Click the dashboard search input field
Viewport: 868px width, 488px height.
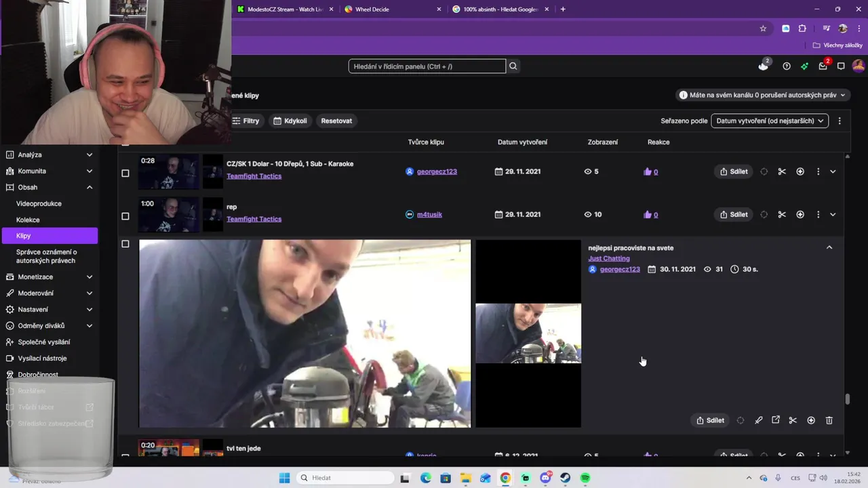tap(427, 66)
